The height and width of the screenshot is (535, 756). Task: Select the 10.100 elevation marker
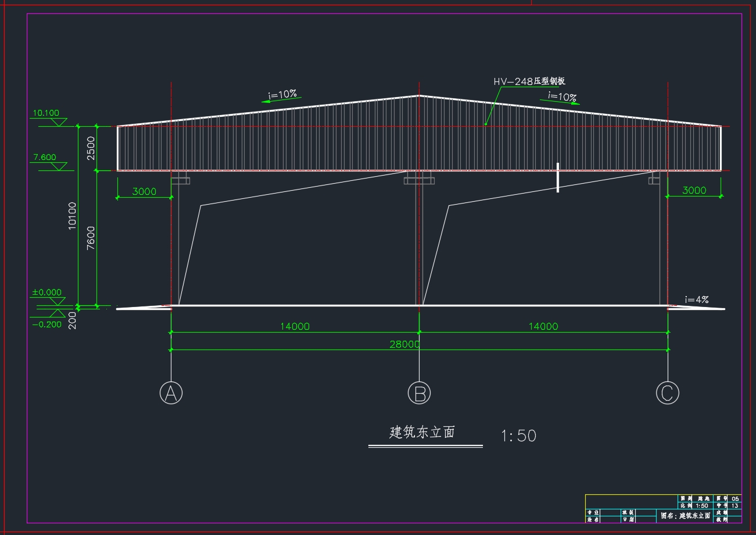[x=46, y=113]
